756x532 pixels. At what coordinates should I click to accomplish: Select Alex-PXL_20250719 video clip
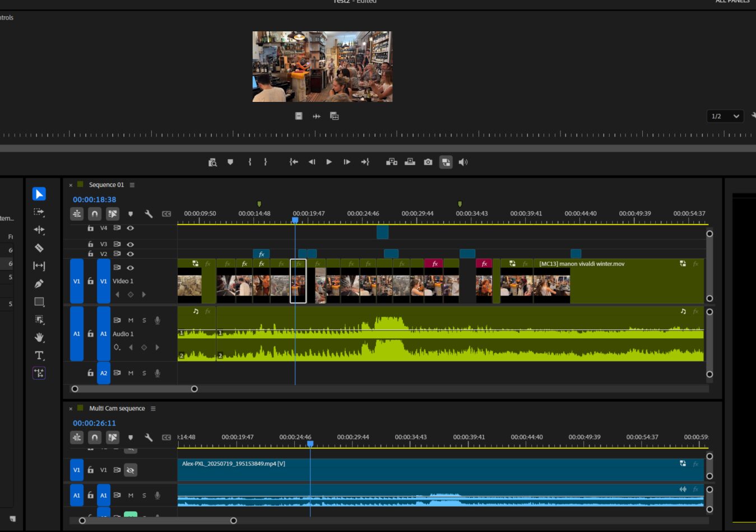440,470
